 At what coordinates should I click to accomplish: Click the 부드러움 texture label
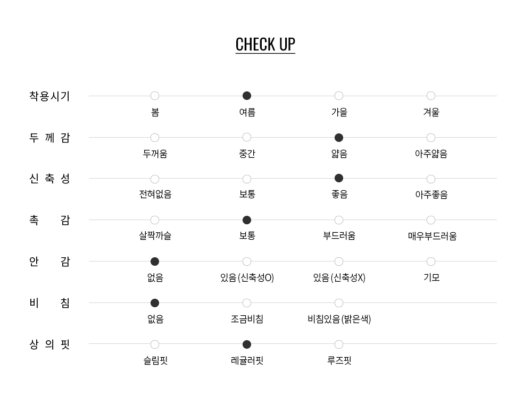click(x=339, y=235)
